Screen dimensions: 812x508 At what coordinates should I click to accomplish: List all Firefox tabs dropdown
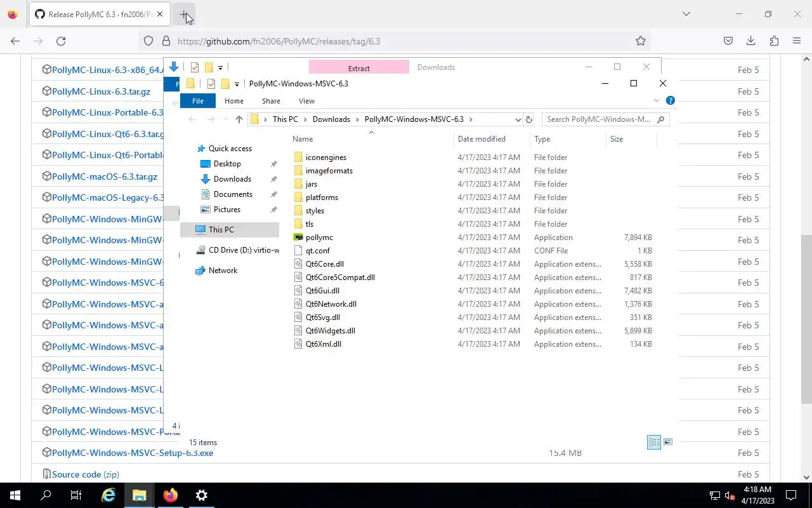[686, 14]
